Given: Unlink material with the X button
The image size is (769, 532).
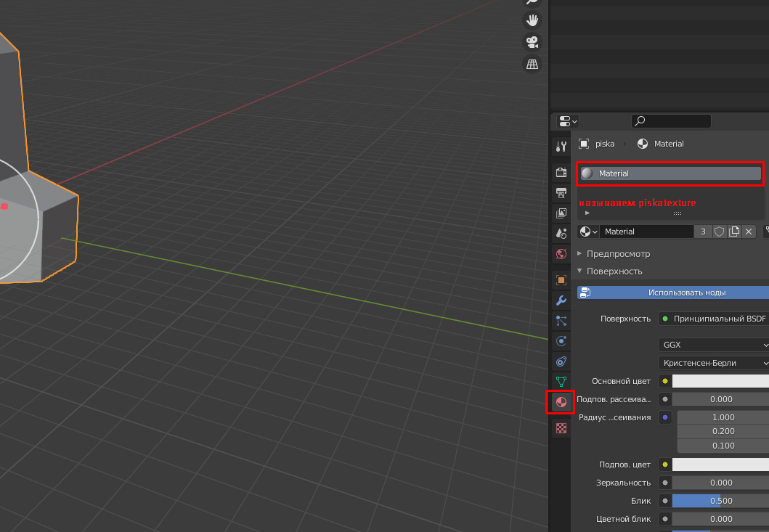Looking at the screenshot, I should point(749,232).
